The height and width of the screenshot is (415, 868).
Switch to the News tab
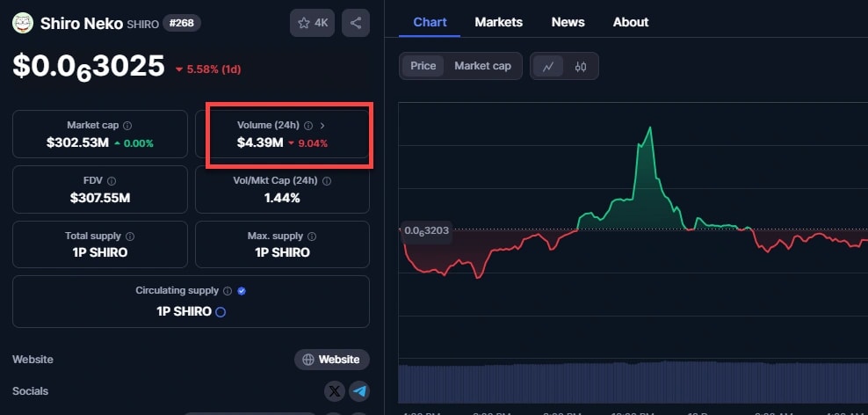tap(568, 22)
